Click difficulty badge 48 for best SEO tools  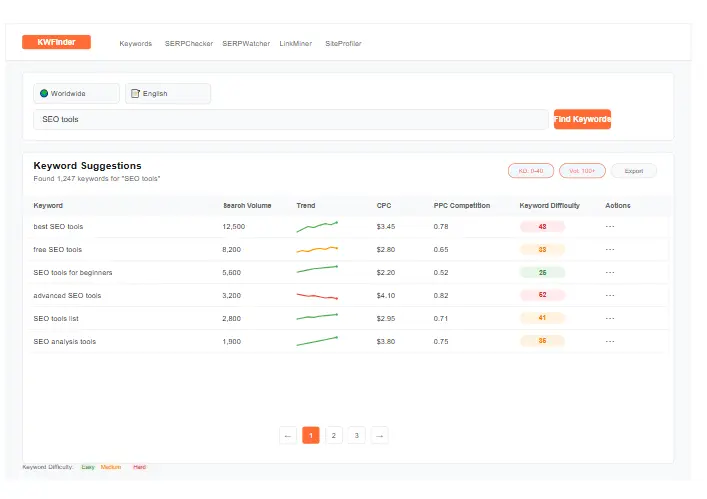(542, 226)
